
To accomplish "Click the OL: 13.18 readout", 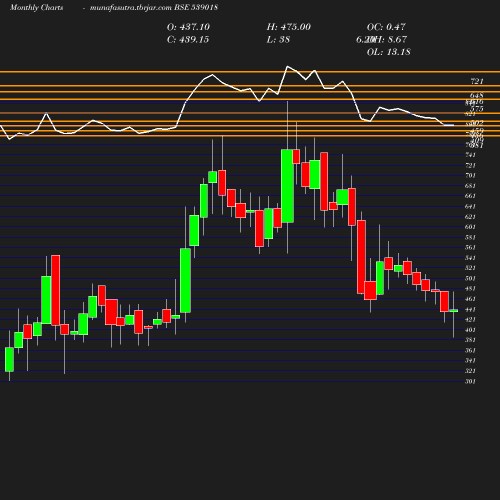I will (389, 52).
